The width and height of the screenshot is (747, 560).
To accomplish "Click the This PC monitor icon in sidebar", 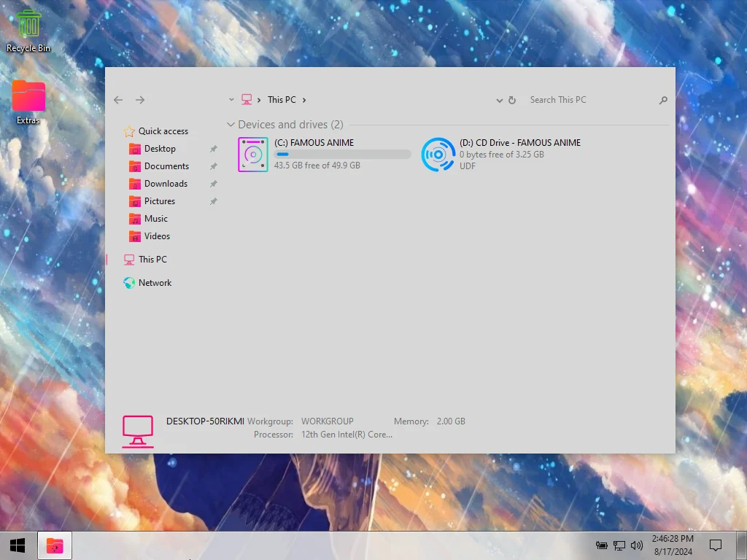I will click(x=129, y=260).
